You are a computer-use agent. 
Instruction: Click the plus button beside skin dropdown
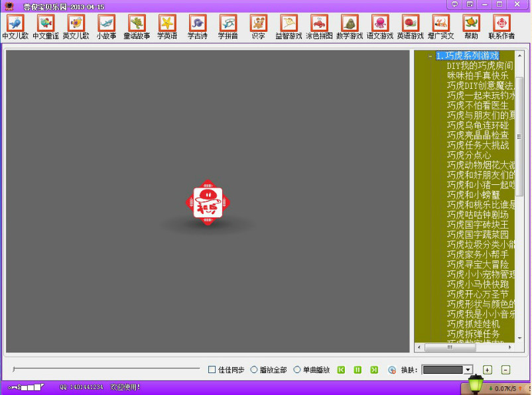[x=488, y=370]
